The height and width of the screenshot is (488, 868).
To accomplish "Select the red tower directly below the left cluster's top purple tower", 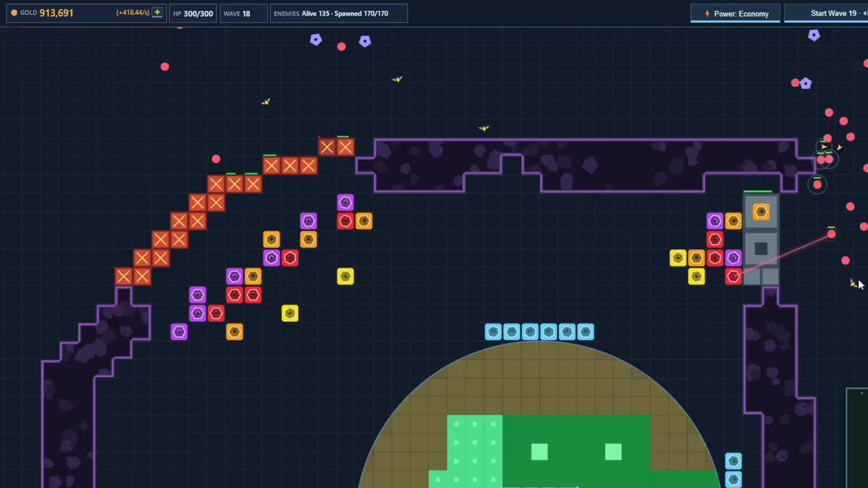I will tap(346, 221).
